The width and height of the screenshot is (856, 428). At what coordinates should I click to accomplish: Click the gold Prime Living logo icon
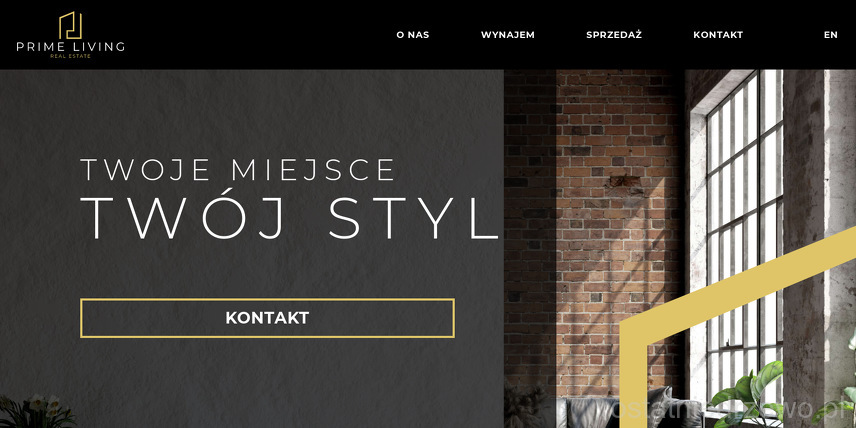[70, 25]
